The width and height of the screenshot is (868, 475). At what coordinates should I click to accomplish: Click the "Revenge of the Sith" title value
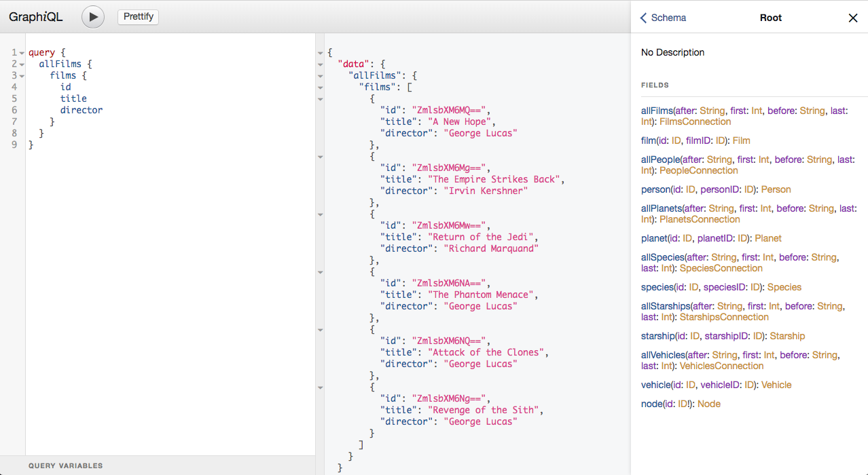(x=483, y=411)
